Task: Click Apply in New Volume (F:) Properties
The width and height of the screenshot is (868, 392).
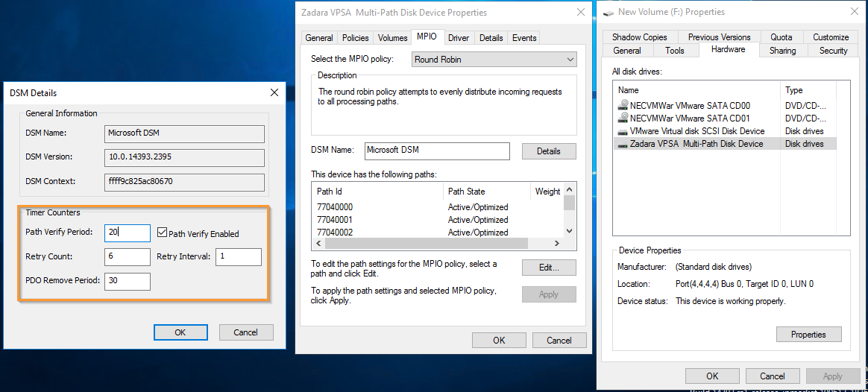Action: point(832,376)
